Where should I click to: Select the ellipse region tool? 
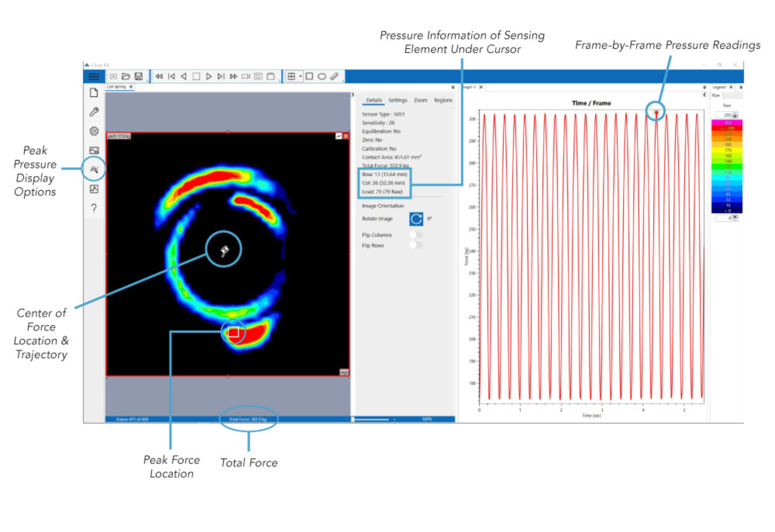pos(322,76)
